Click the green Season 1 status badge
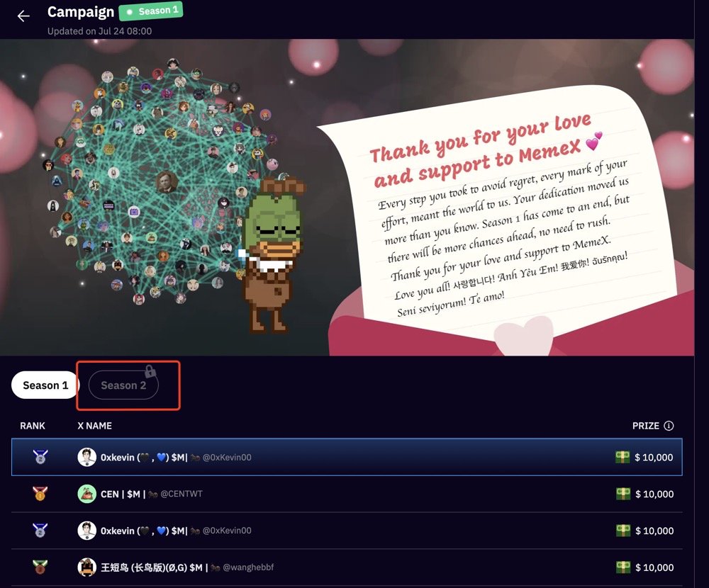Screen dimensions: 709x588 coord(151,11)
